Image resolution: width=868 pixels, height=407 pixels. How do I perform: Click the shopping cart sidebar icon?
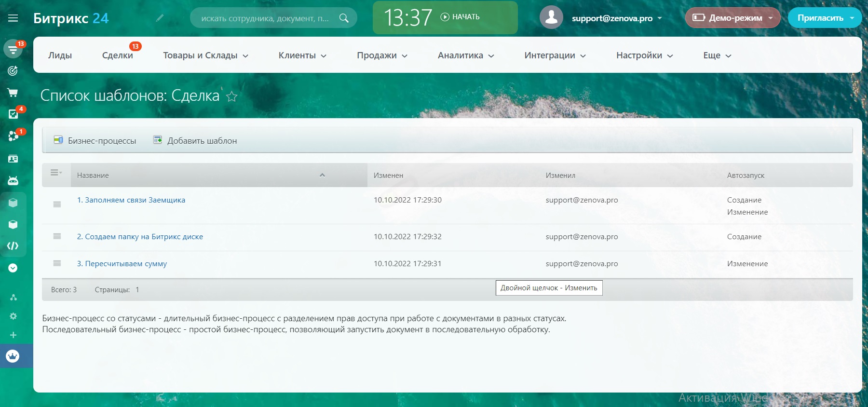(13, 93)
